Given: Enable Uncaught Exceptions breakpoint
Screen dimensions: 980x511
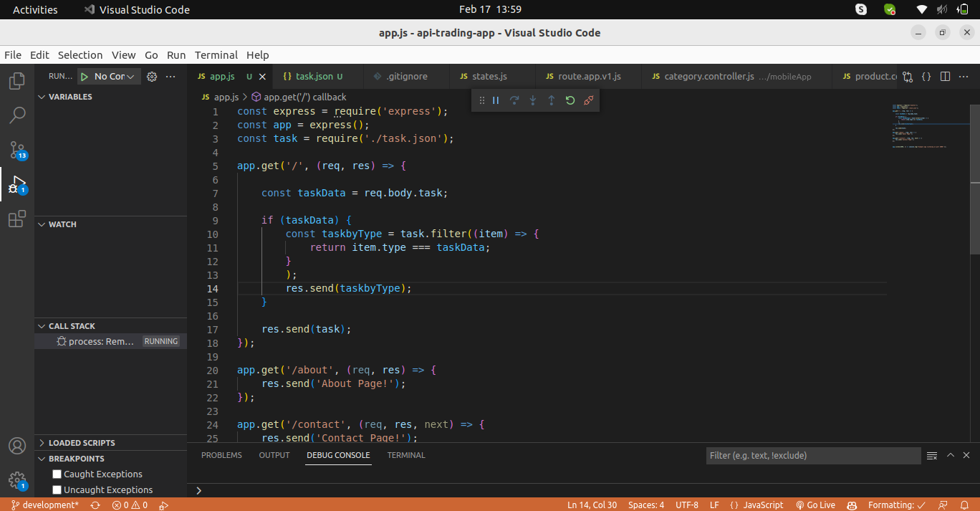Looking at the screenshot, I should 57,490.
